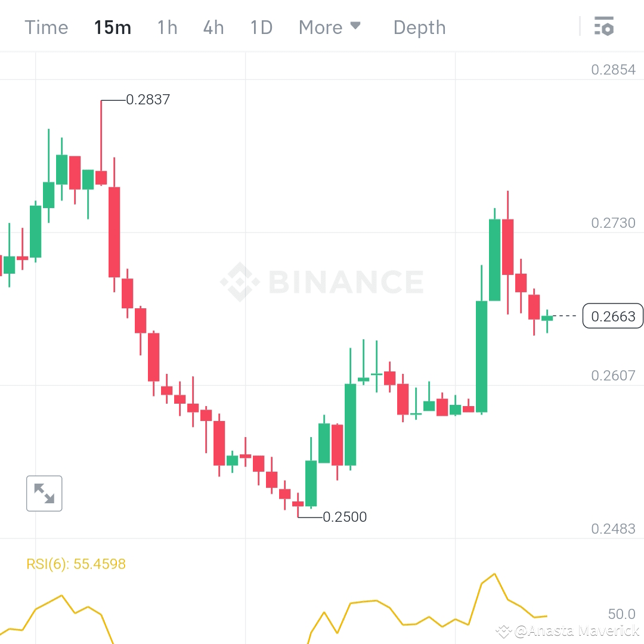This screenshot has width=644, height=644.
Task: Select the RSI(6): 55.4598 indicator label
Action: [x=75, y=563]
